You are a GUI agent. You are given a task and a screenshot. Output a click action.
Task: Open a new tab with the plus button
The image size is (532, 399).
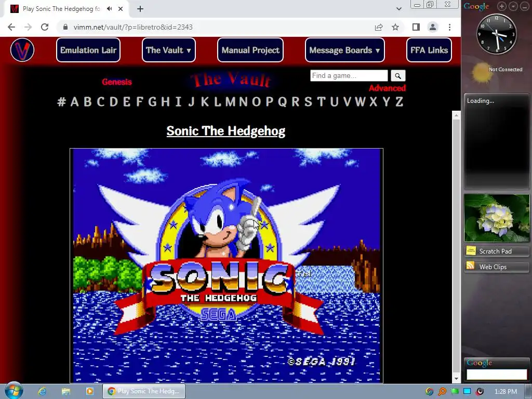[140, 9]
